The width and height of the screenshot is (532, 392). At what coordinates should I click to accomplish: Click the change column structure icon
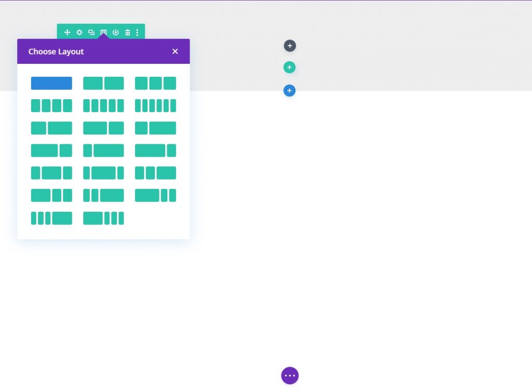103,32
